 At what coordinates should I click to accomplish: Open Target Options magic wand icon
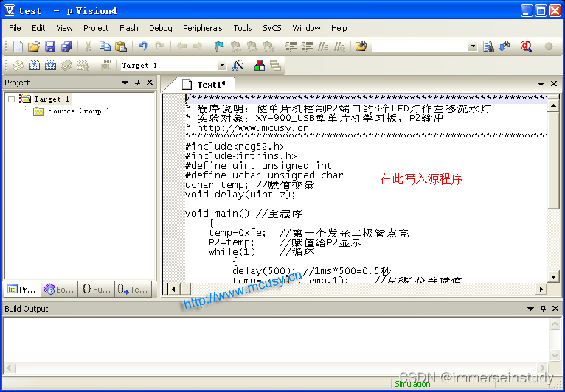point(238,65)
